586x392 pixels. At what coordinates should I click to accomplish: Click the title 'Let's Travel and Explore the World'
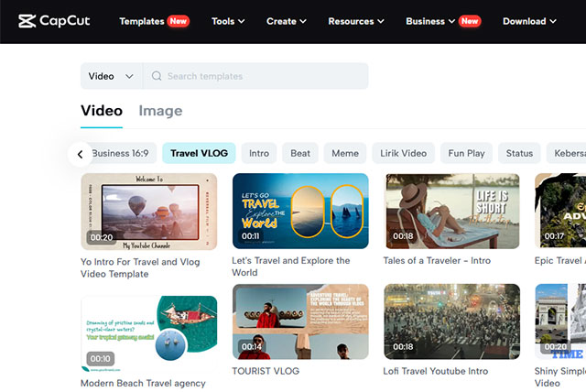coord(291,267)
